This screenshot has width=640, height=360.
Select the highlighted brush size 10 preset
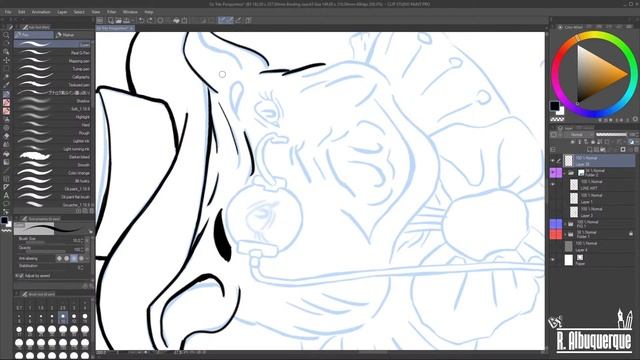[62, 317]
